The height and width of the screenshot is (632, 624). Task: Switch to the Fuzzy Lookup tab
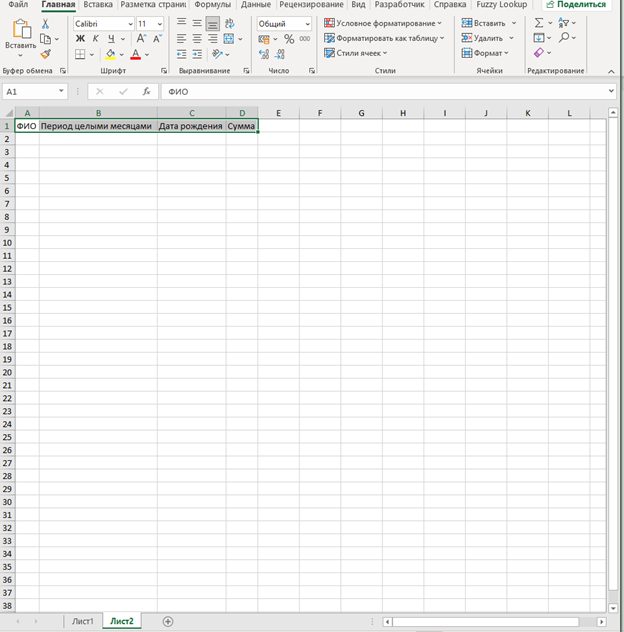(x=502, y=4)
